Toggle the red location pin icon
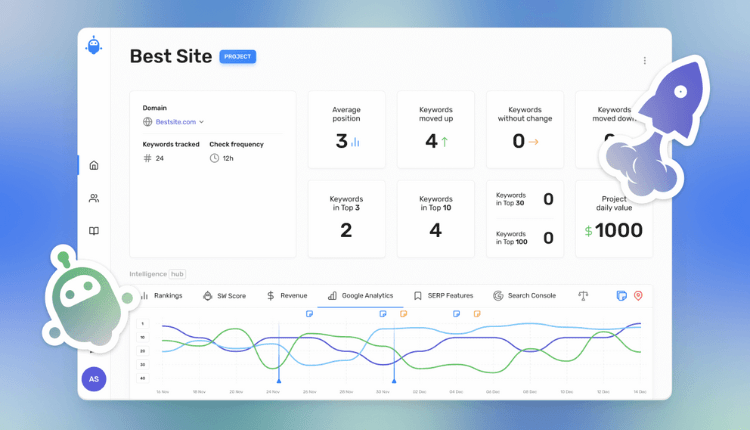This screenshot has width=750, height=430. click(x=638, y=296)
